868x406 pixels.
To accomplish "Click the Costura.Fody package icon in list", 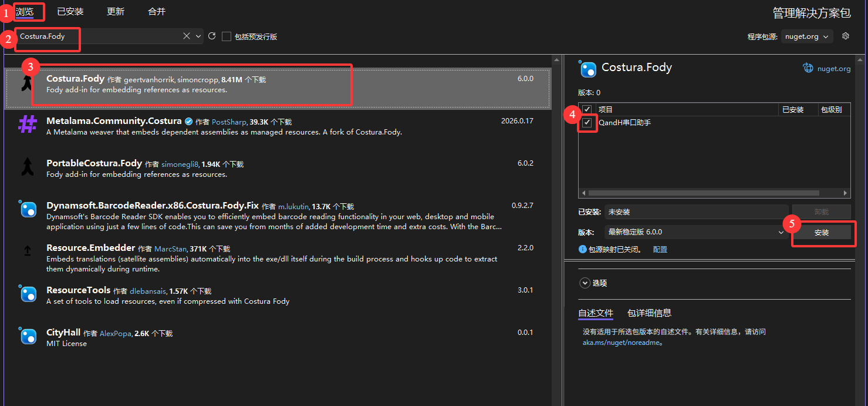I will 26,83.
